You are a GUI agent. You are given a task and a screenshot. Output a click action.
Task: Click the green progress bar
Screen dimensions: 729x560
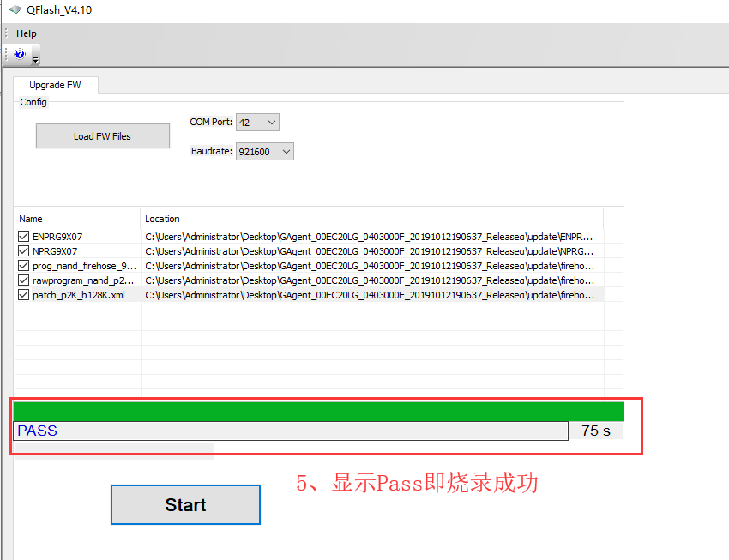[x=318, y=412]
